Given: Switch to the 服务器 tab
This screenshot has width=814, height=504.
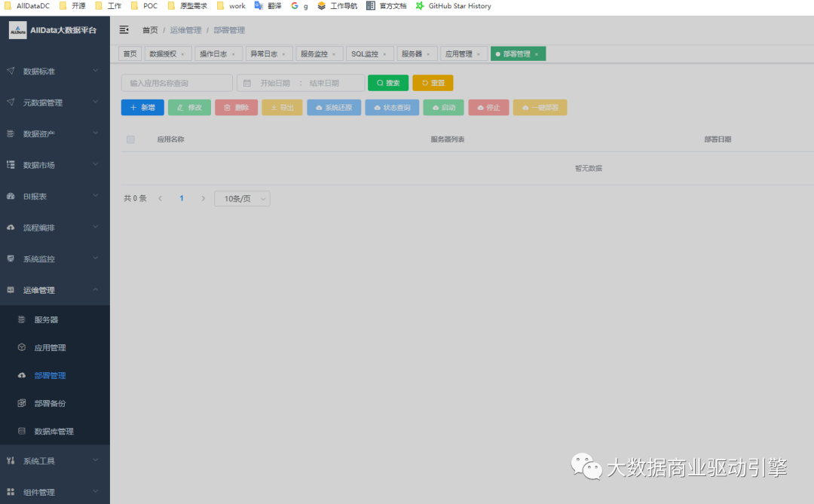Looking at the screenshot, I should (x=412, y=54).
